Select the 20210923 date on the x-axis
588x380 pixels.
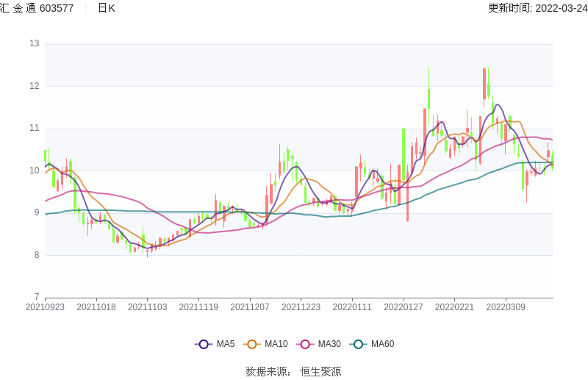tap(45, 307)
